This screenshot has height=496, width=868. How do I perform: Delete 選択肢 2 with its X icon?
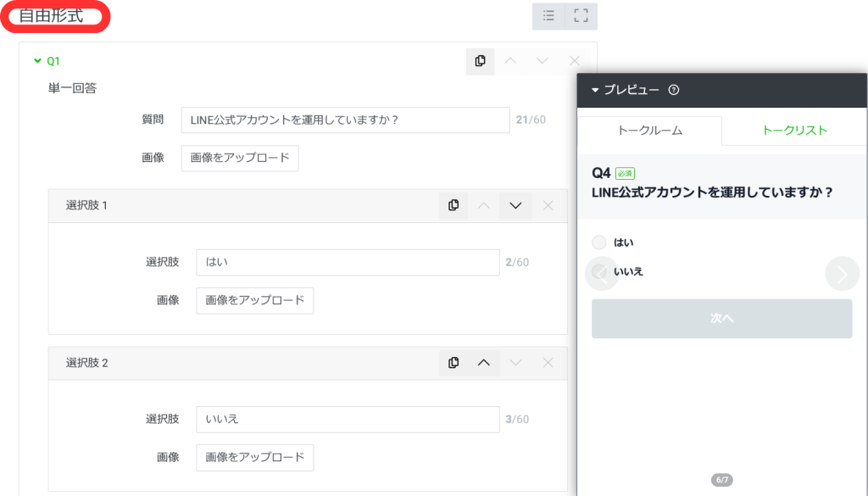547,362
